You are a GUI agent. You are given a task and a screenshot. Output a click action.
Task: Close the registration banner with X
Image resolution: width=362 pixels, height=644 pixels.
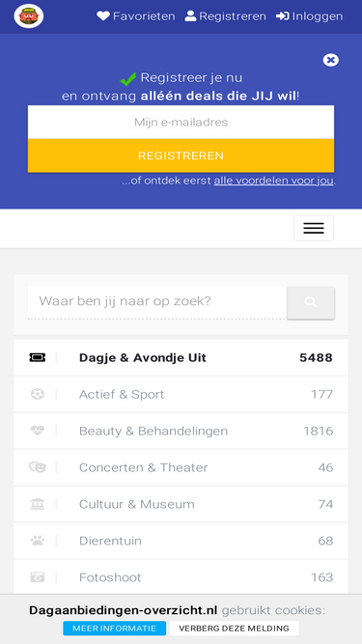(x=331, y=60)
